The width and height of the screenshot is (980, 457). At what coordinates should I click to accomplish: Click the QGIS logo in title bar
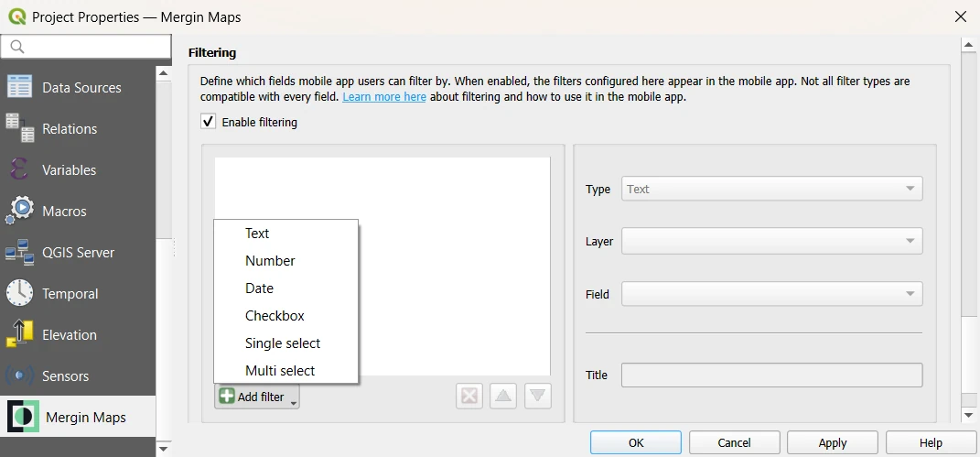16,16
